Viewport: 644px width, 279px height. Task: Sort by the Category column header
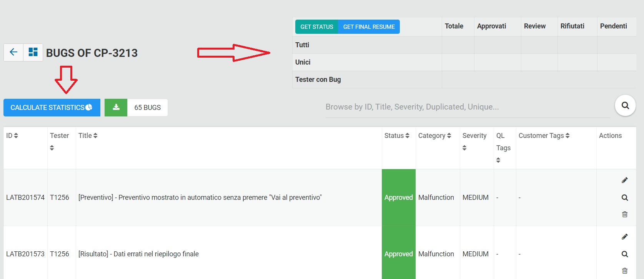point(435,136)
